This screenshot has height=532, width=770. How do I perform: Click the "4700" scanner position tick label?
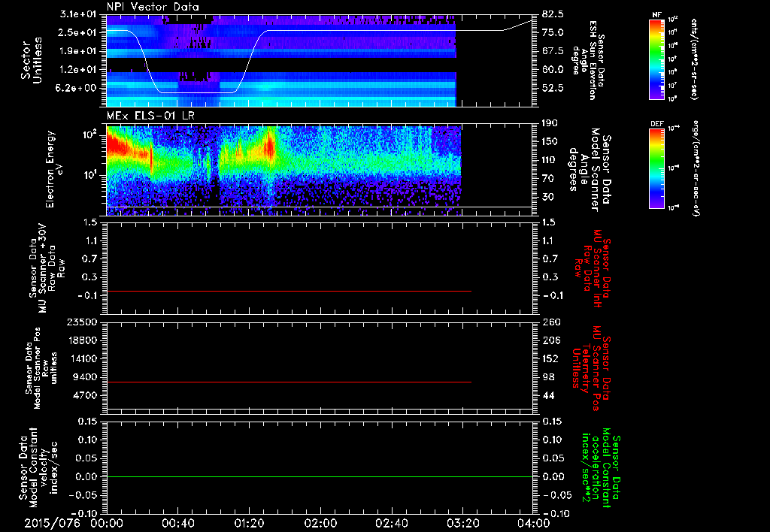(x=86, y=395)
